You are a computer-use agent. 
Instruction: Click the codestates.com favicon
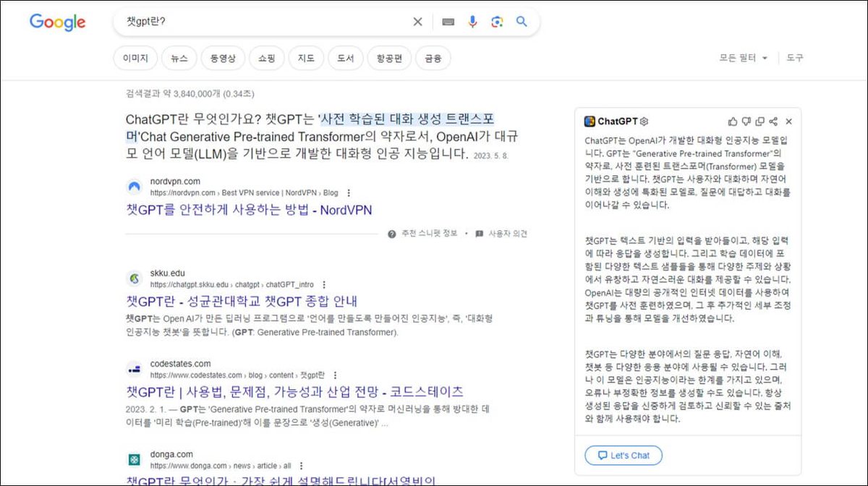click(135, 369)
